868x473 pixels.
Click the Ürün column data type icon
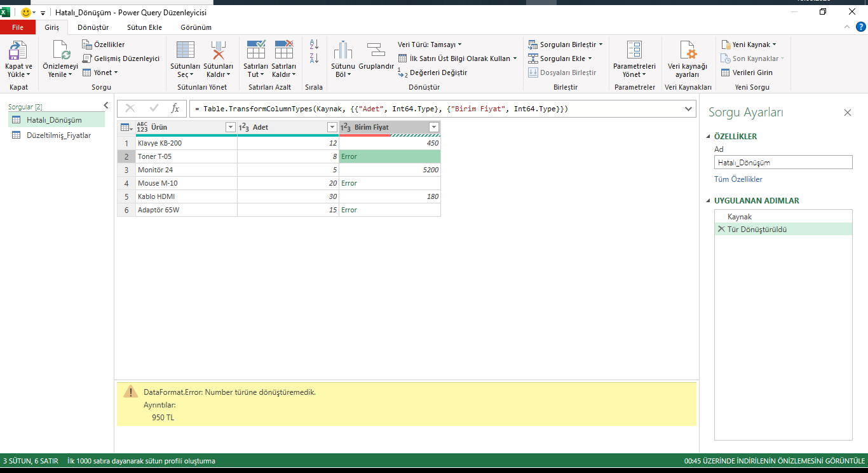click(x=142, y=127)
